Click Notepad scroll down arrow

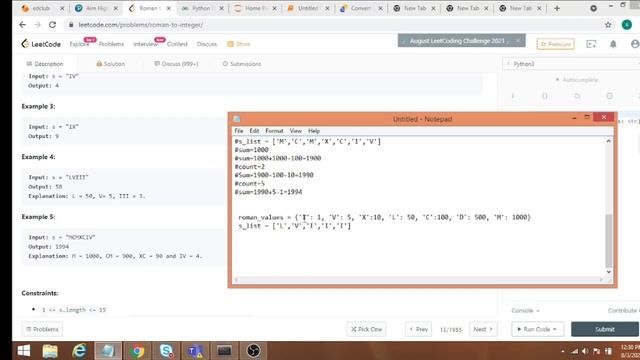click(x=609, y=272)
